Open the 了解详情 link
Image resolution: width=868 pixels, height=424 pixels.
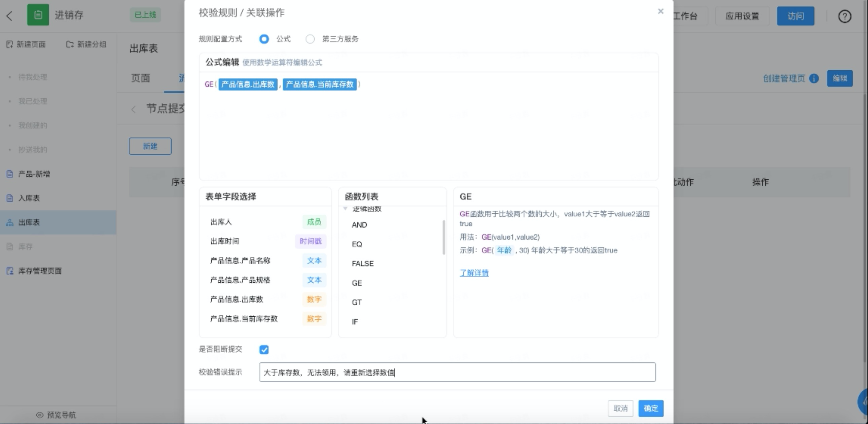coord(474,273)
